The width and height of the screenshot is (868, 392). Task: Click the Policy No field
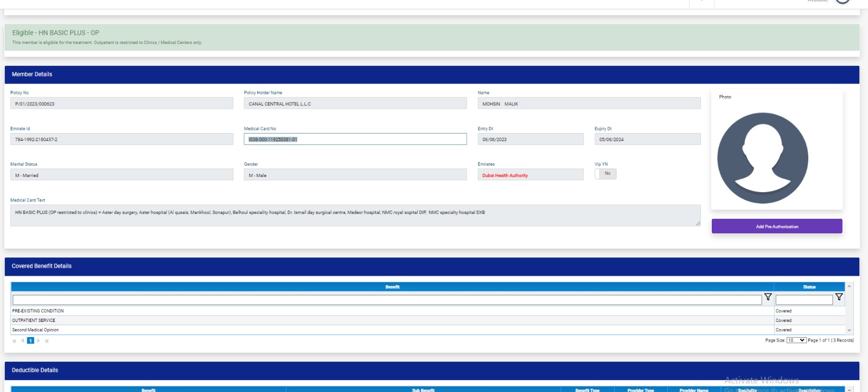122,103
